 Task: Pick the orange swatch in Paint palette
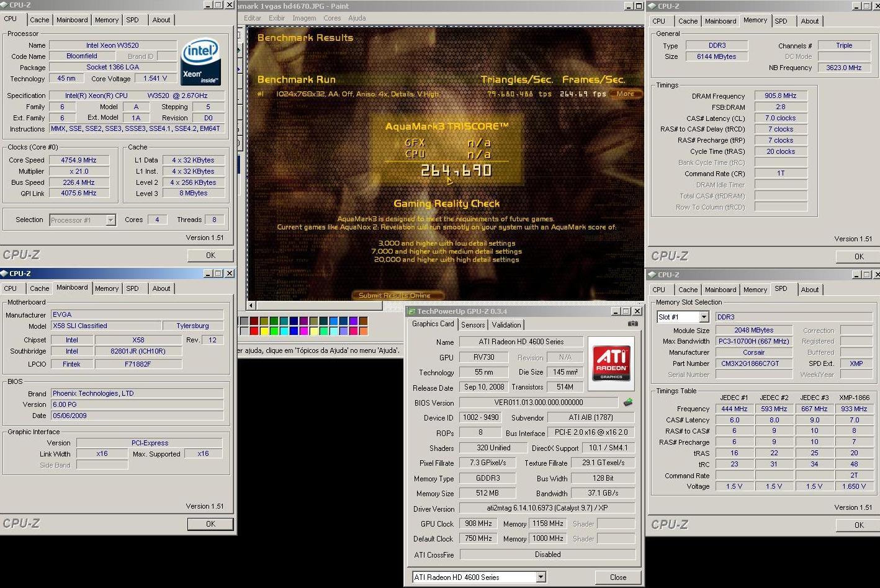(x=364, y=331)
